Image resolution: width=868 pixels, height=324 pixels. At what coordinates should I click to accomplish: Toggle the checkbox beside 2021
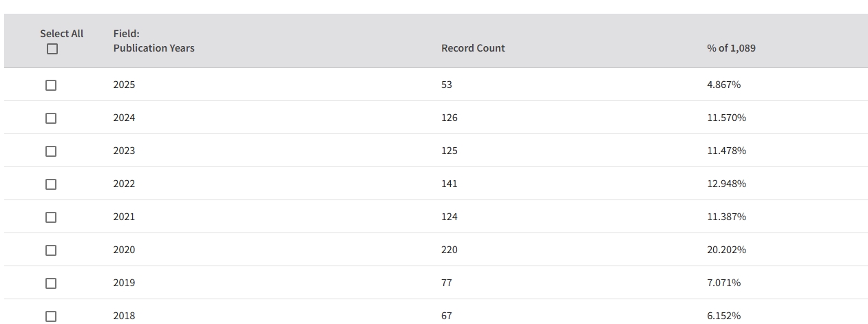pos(51,217)
